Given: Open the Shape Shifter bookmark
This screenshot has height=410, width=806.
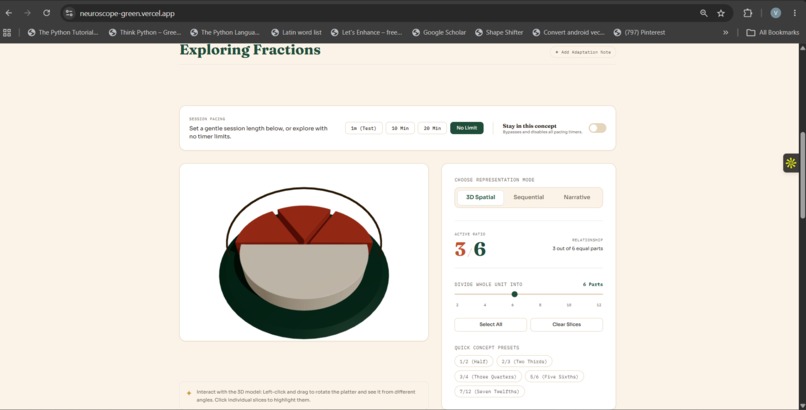Looking at the screenshot, I should [x=499, y=32].
